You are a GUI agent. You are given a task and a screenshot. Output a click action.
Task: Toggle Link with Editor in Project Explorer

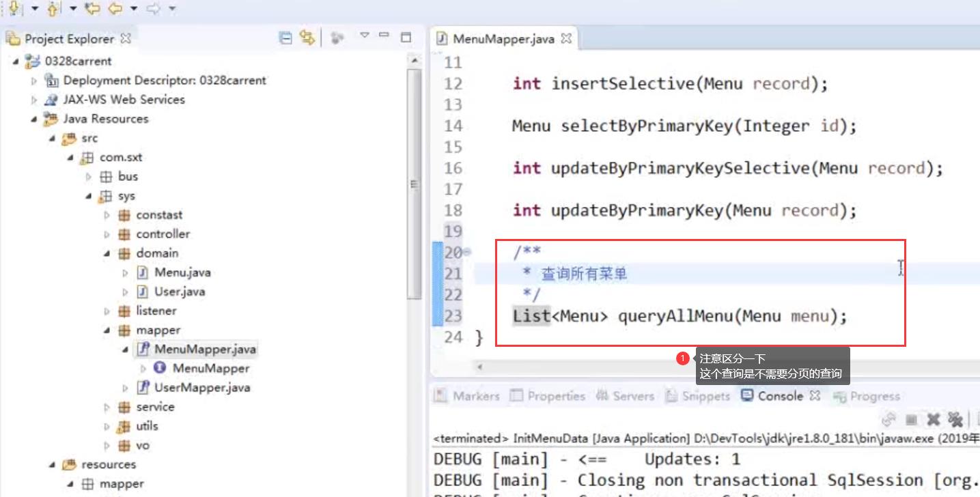307,38
